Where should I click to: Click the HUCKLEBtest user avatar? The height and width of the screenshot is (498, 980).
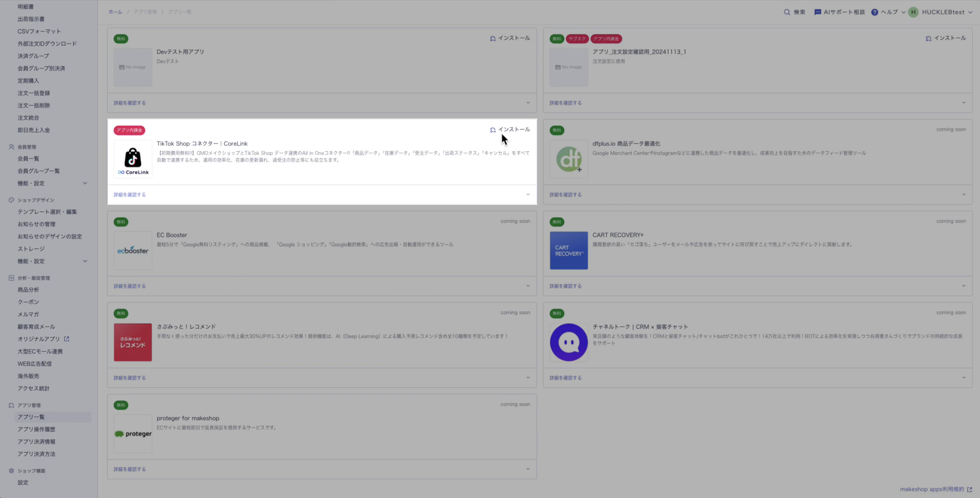pyautogui.click(x=913, y=12)
